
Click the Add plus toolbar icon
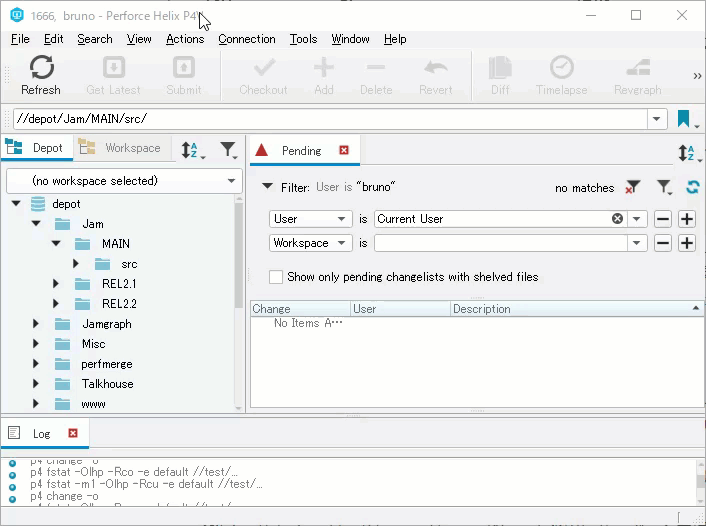(x=324, y=68)
